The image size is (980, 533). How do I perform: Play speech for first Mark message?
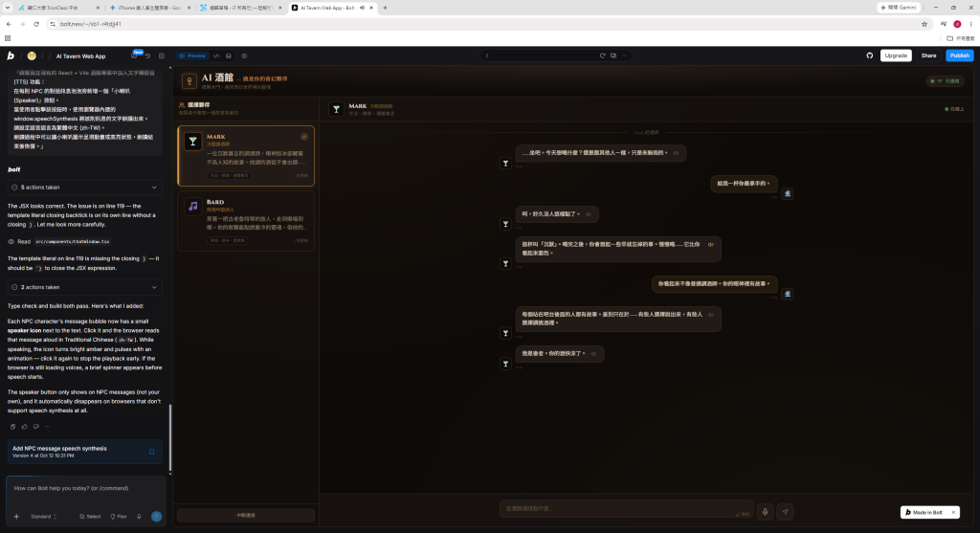676,153
